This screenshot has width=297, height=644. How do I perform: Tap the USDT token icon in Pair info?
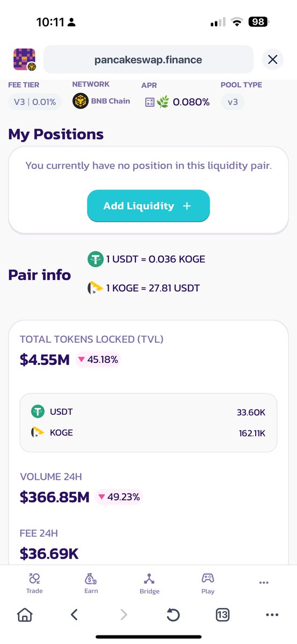point(95,260)
